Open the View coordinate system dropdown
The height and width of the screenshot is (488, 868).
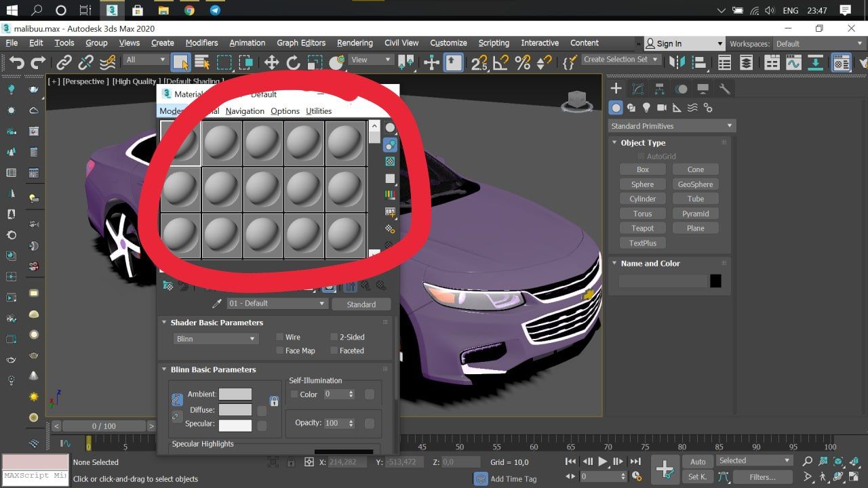pos(370,60)
